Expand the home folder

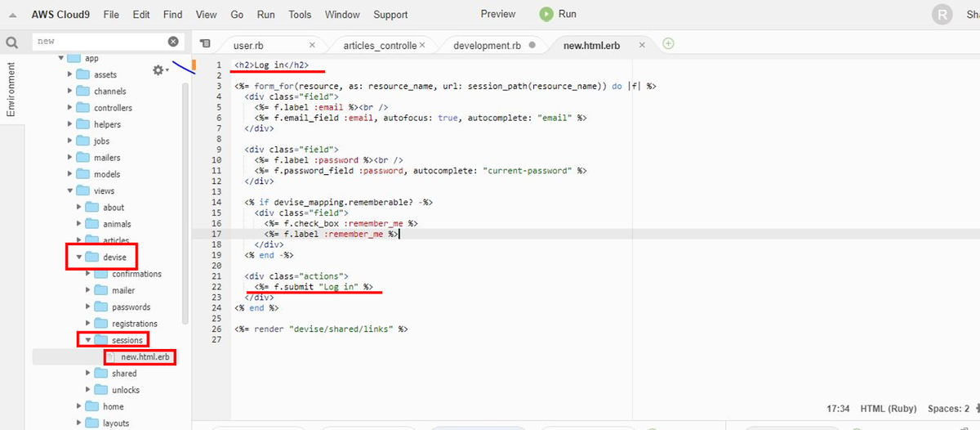[x=79, y=406]
